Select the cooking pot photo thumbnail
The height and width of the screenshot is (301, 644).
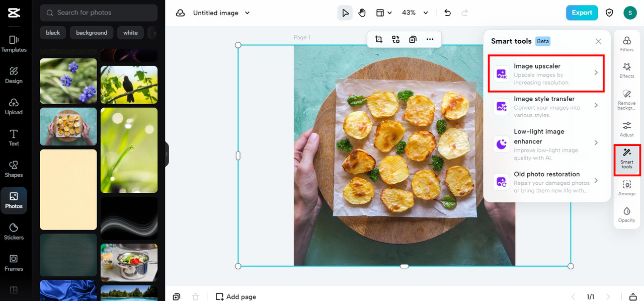tap(129, 262)
